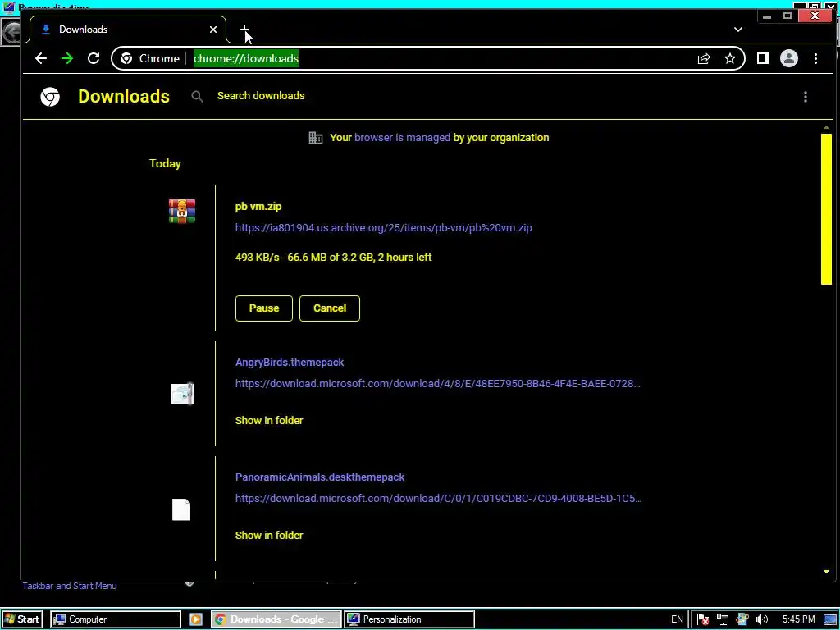
Task: Open the Windows Start button
Action: tap(21, 619)
